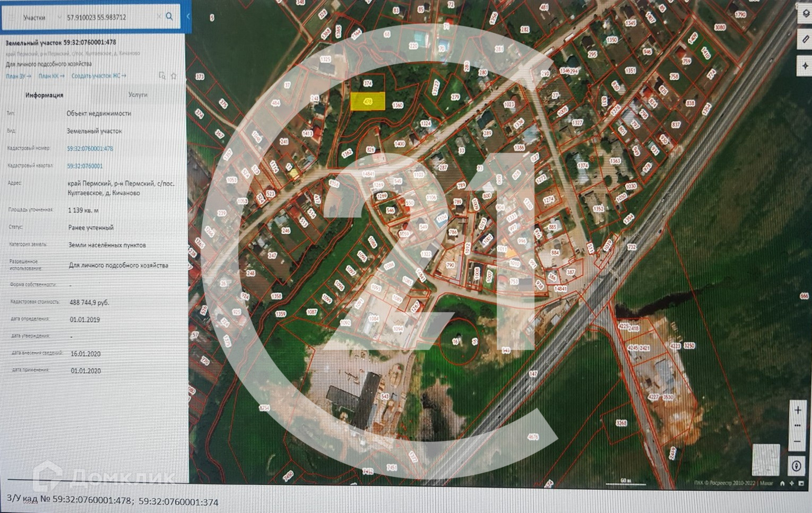
Task: Open cadastral number 59:32:0760001:478 link
Action: (x=90, y=149)
